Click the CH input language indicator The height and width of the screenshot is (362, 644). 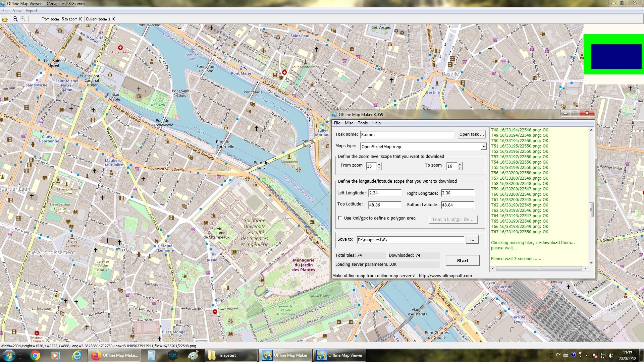click(x=558, y=355)
